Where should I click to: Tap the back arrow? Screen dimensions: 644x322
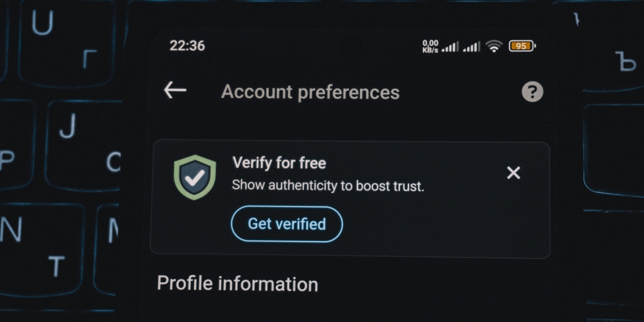tap(175, 90)
